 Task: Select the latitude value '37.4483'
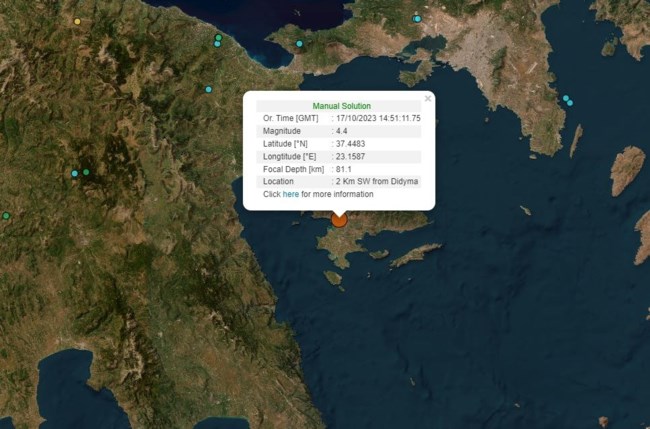tap(350, 144)
